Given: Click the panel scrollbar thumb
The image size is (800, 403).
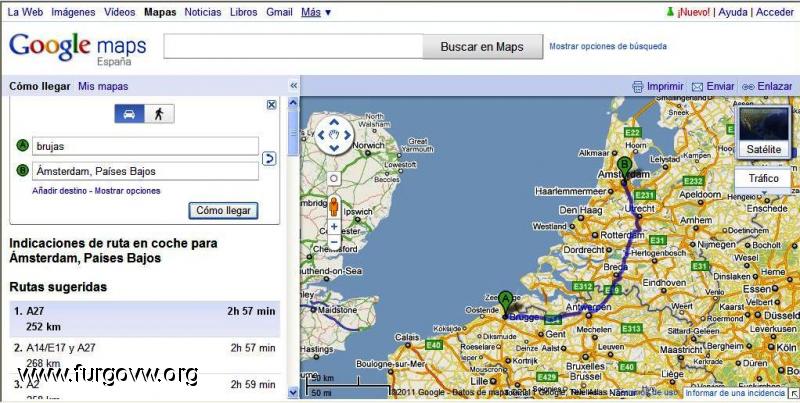Looking at the screenshot, I should coord(293,132).
